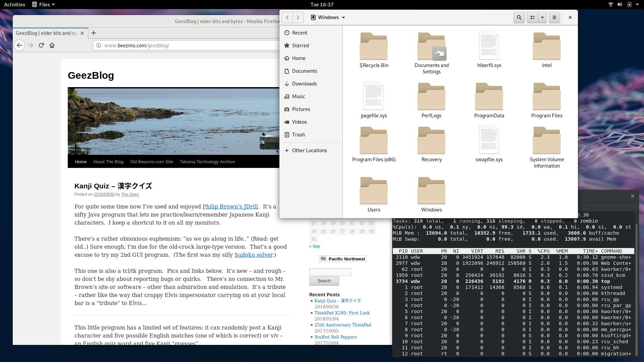644x362 pixels.
Task: Open the Documents and Settings shortcut folder
Action: pos(431,53)
